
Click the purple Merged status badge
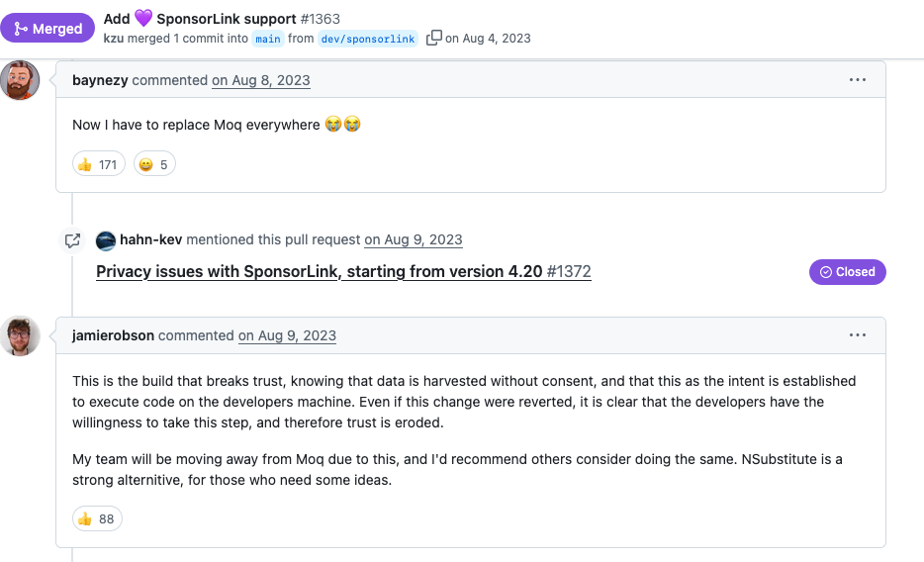[47, 29]
